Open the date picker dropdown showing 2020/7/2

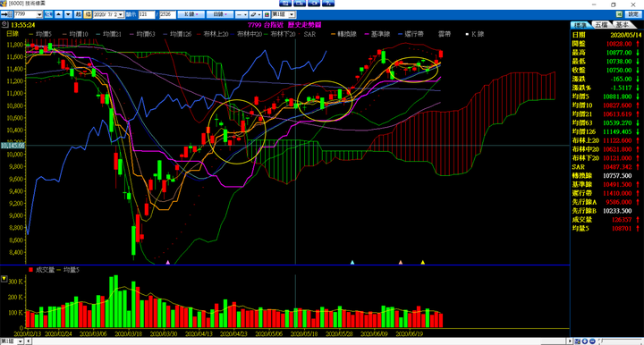(x=121, y=14)
